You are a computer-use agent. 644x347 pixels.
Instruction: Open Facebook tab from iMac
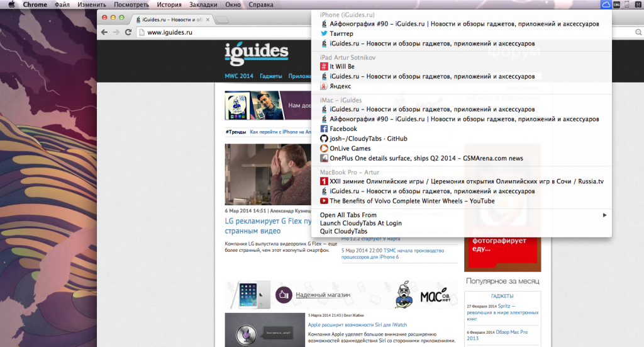click(x=461, y=128)
